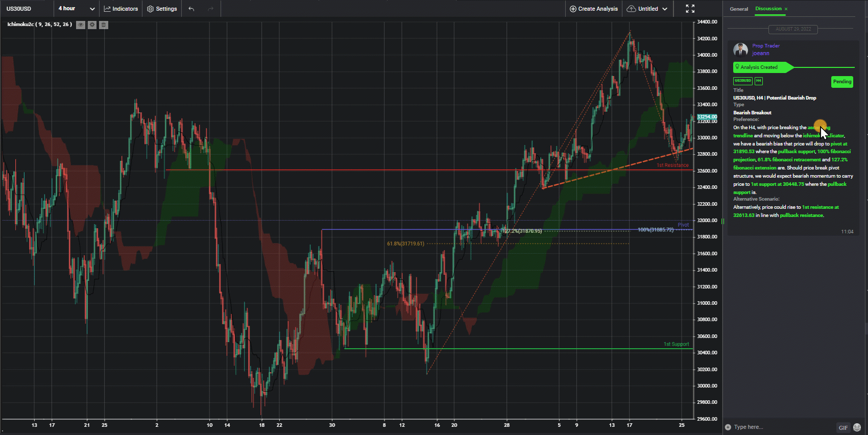
Task: Switch to the General tab
Action: (739, 9)
